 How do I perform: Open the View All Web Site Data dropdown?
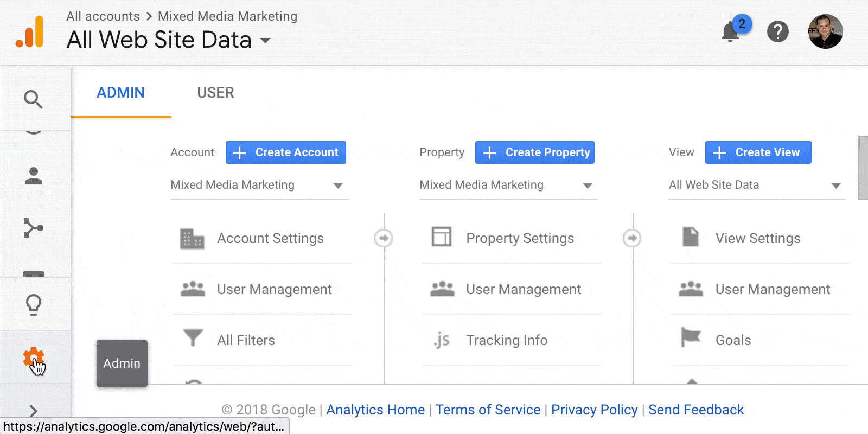757,185
